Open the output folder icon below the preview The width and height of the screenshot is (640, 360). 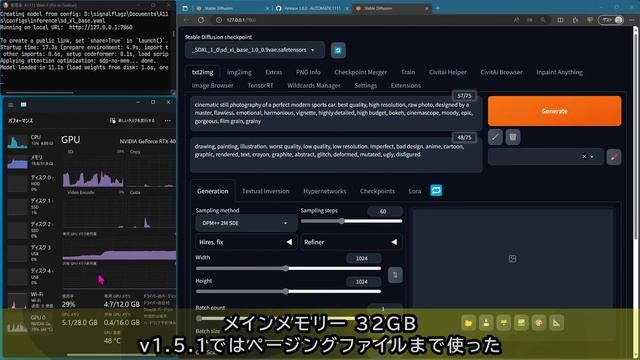469,323
